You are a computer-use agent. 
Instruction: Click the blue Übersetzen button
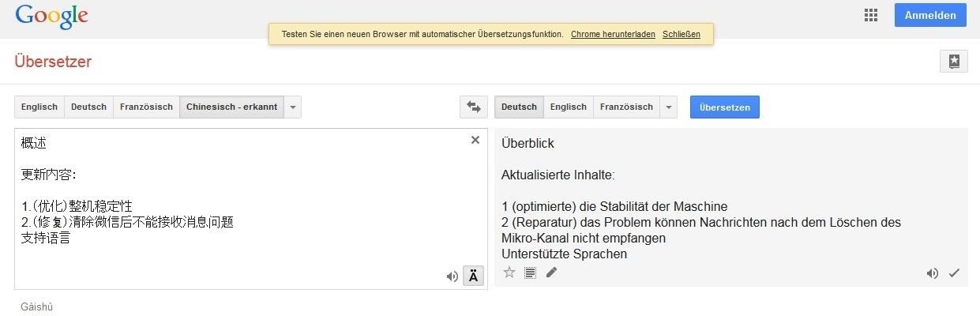pyautogui.click(x=725, y=107)
